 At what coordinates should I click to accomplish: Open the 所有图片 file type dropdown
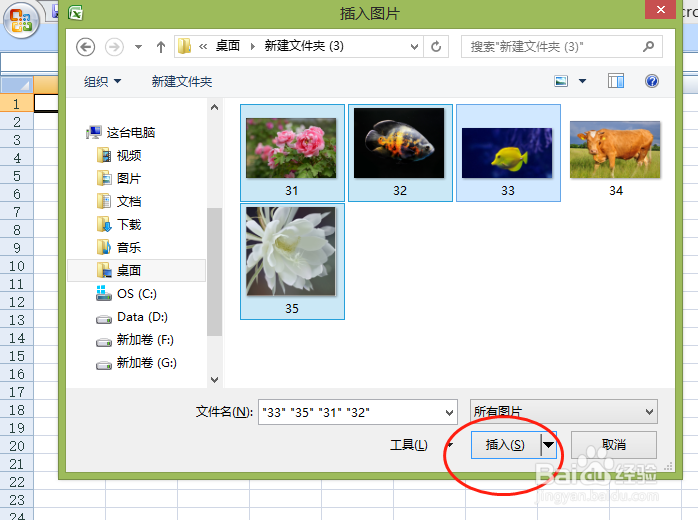(x=564, y=411)
